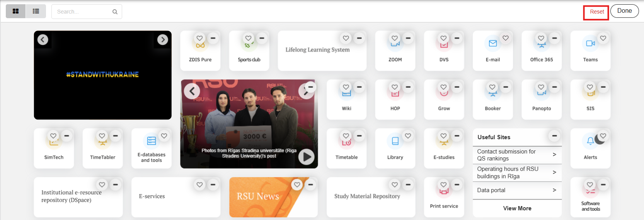
Task: Favorite the Sports club tile
Action: coord(248,38)
